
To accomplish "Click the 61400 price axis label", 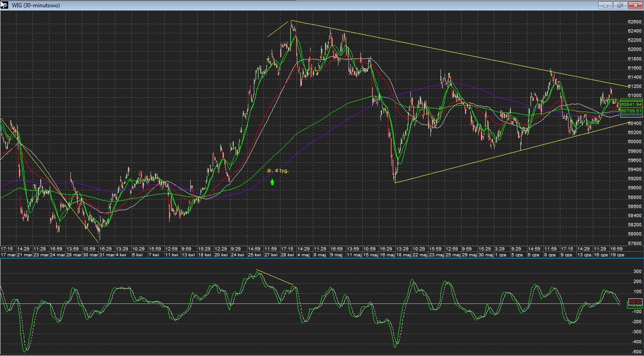I will [634, 77].
